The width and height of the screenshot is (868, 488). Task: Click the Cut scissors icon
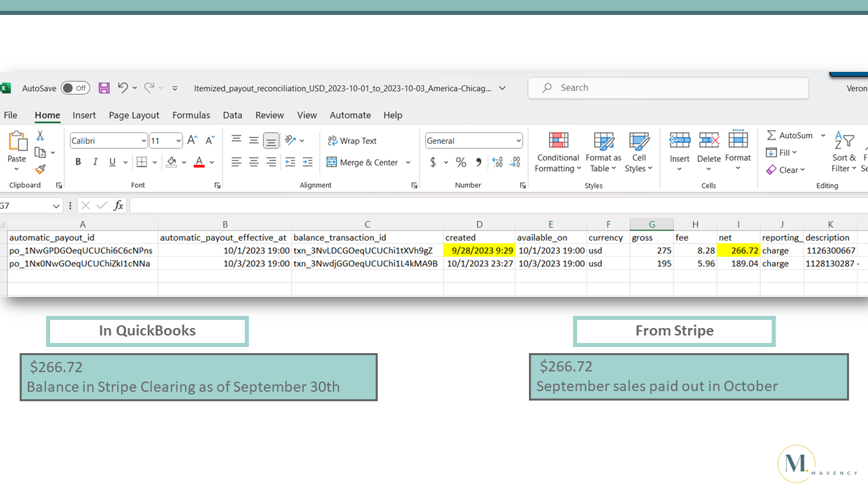pyautogui.click(x=40, y=136)
